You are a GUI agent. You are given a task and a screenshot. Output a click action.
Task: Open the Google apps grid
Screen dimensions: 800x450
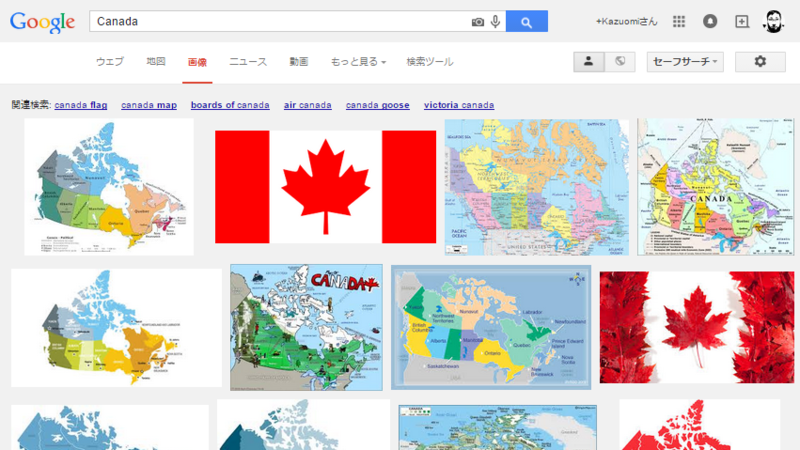[x=679, y=21]
